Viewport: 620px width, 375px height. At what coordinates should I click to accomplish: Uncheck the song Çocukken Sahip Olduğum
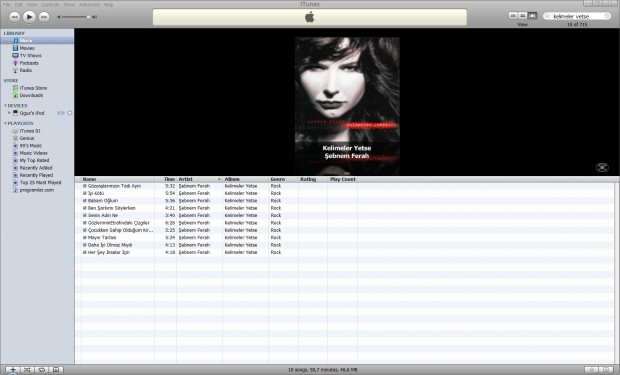[x=85, y=230]
